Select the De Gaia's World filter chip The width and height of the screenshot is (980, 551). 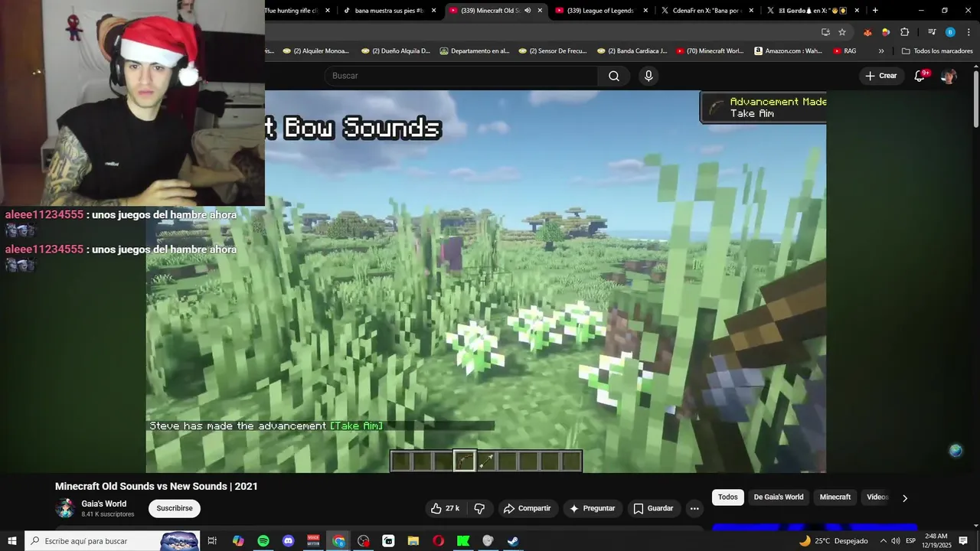779,497
